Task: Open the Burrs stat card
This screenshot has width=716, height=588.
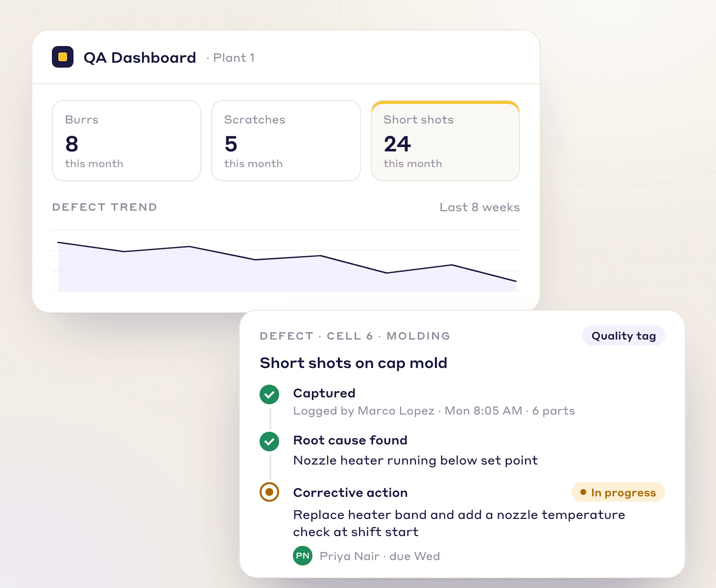Action: [x=126, y=141]
